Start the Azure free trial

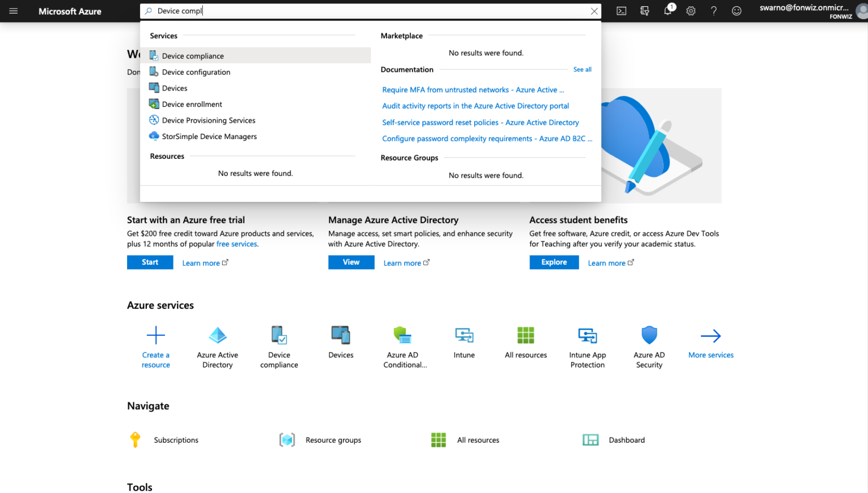pos(150,262)
